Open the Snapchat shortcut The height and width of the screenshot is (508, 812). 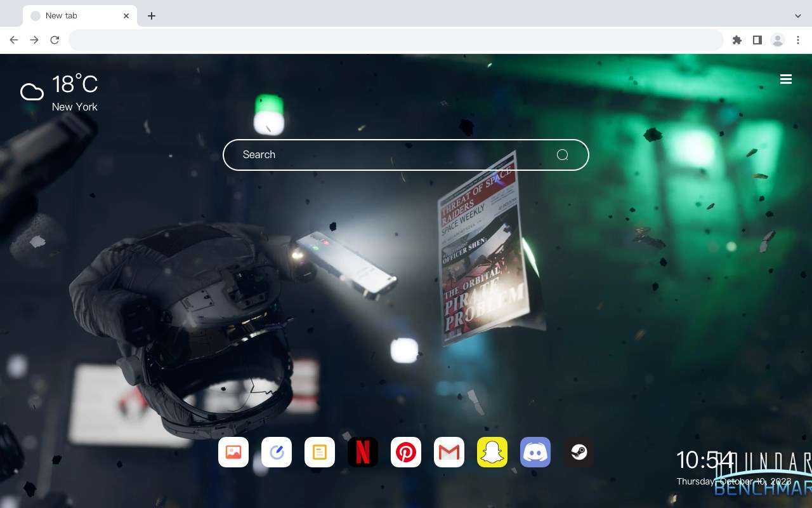(492, 452)
